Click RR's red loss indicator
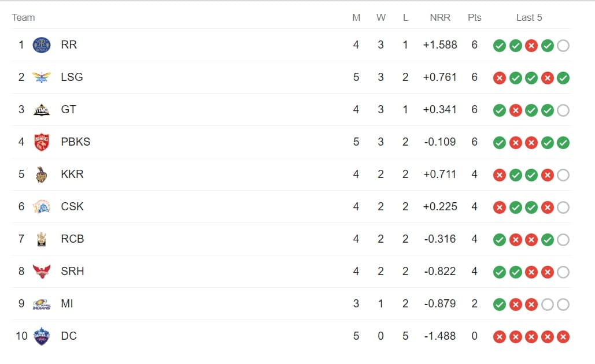 (531, 46)
